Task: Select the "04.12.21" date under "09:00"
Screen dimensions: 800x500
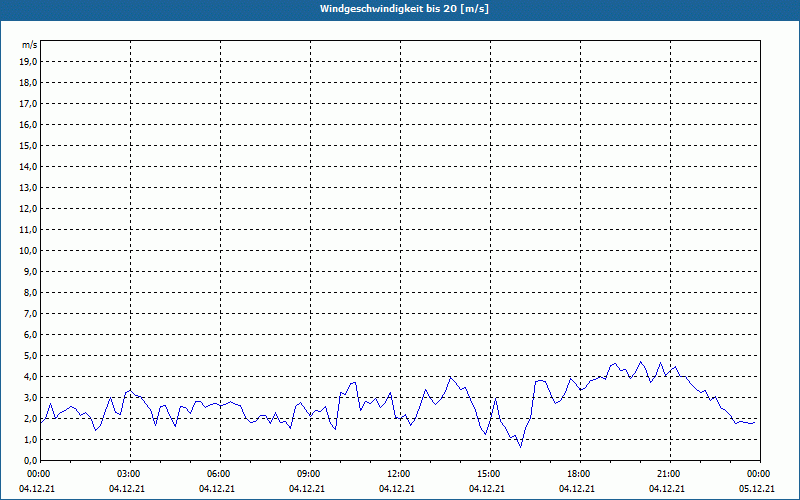Action: [307, 489]
